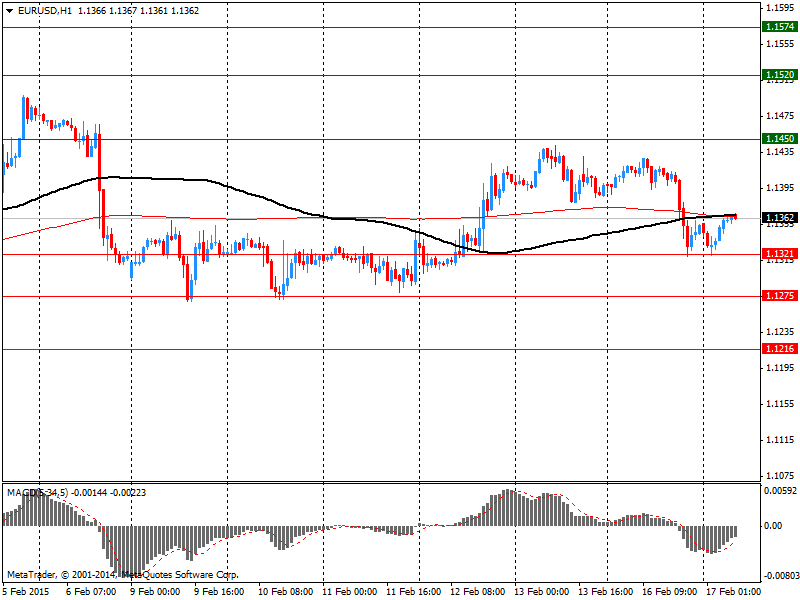
Task: Click the green horizontal line at 1.1520
Action: [x=381, y=76]
